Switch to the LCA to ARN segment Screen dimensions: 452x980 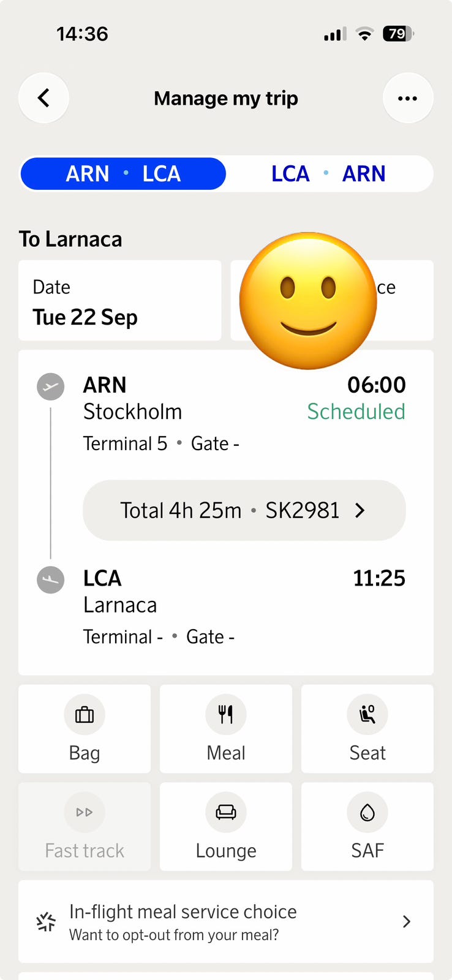329,174
